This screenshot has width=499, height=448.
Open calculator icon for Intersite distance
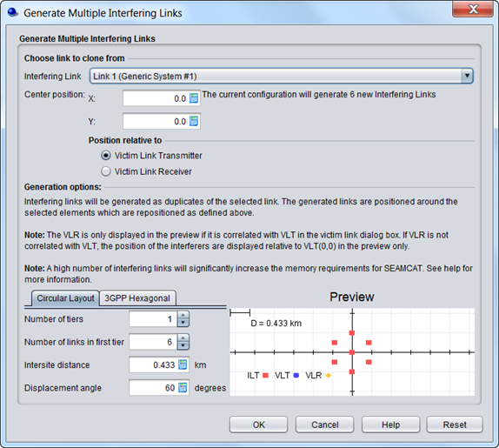pos(183,364)
